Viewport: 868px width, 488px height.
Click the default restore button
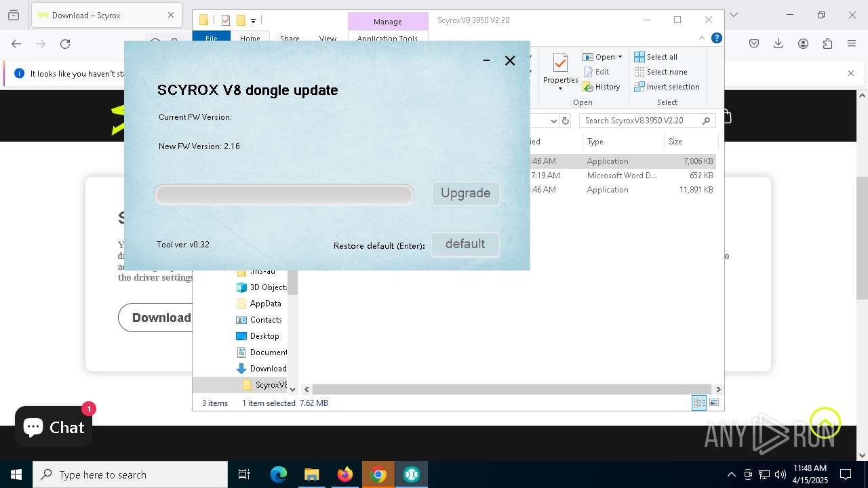[465, 244]
